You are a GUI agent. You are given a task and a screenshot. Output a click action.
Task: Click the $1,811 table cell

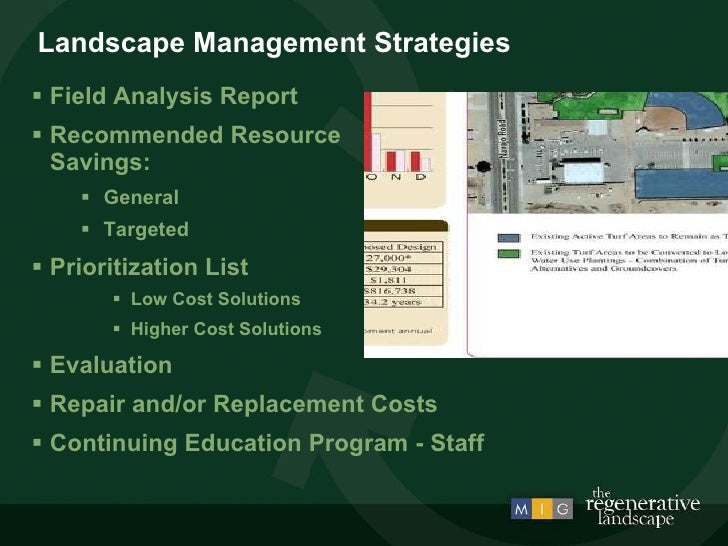tap(403, 280)
